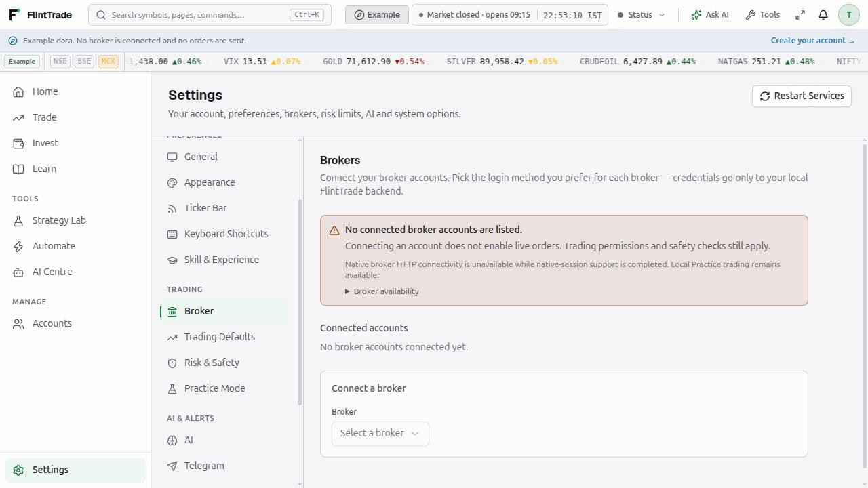
Task: Open the notifications bell
Action: [823, 15]
